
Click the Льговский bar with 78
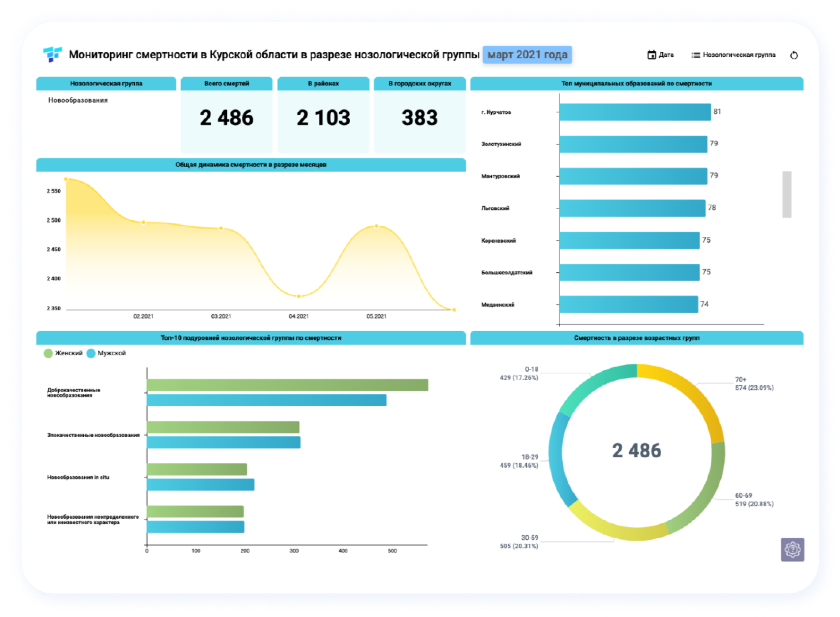click(x=632, y=208)
